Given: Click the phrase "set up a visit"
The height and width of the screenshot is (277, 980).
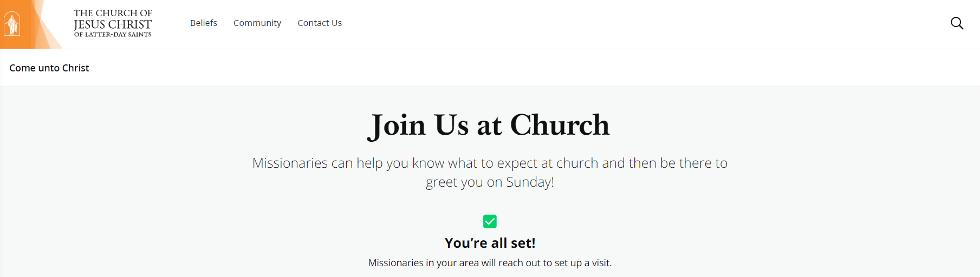Looking at the screenshot, I should [x=583, y=263].
